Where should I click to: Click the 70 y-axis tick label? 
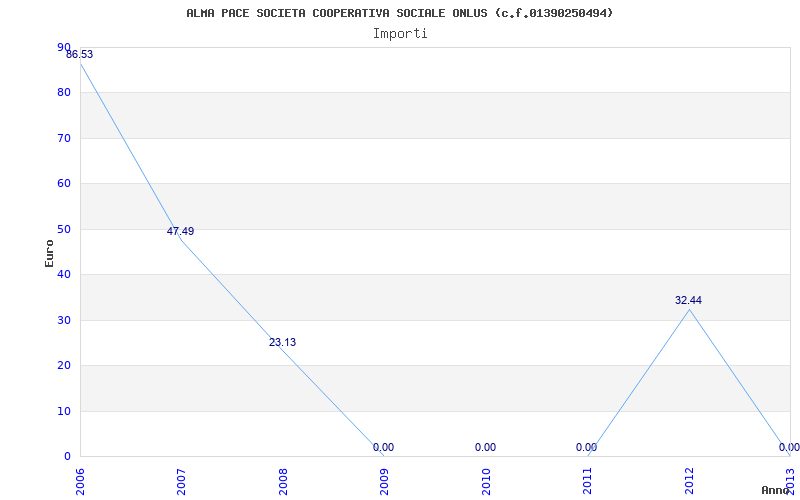click(x=64, y=138)
